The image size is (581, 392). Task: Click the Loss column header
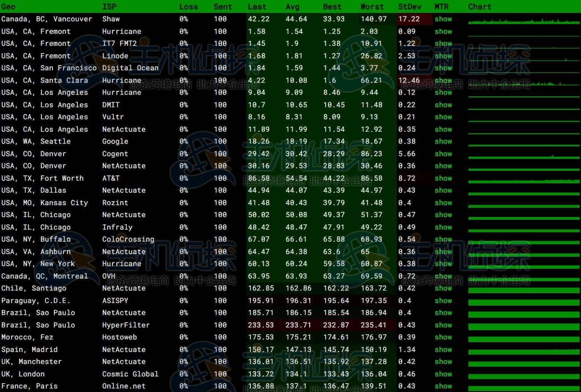[189, 7]
